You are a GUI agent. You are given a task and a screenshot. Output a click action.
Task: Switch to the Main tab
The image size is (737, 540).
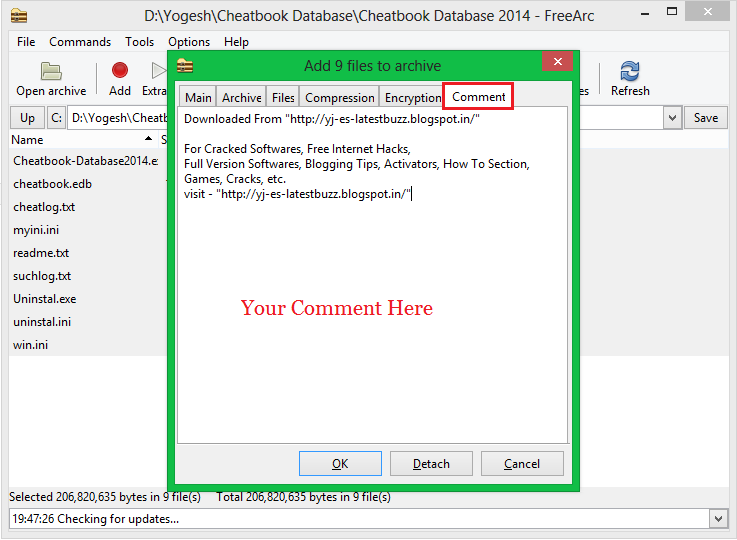[198, 97]
